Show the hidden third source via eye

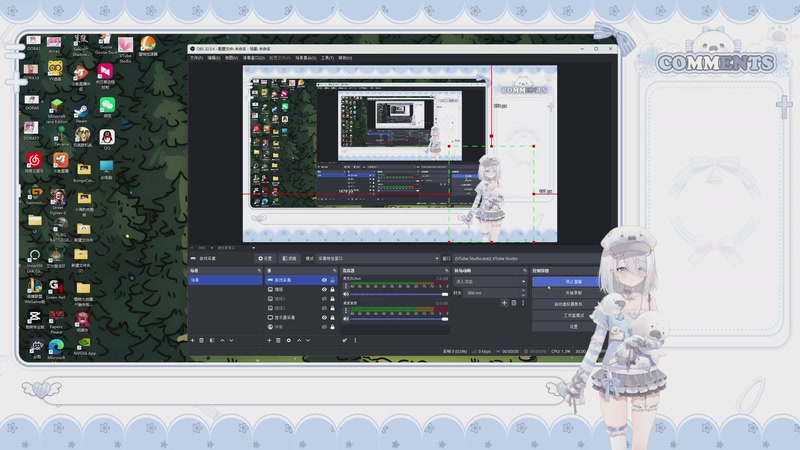click(324, 298)
